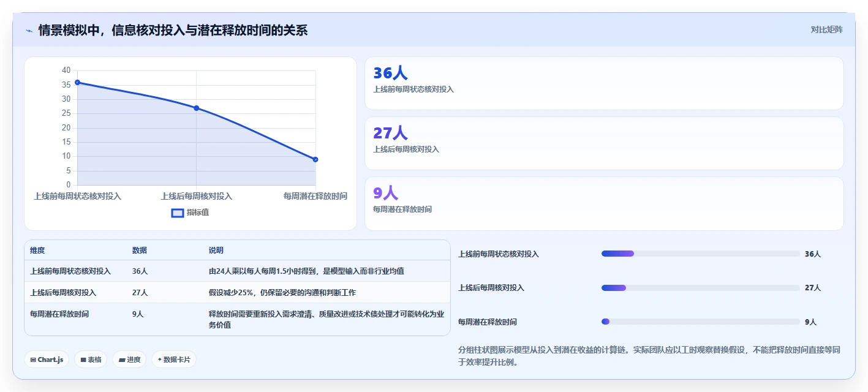Click the 上线前每周状态核对投入 progress bar

[701, 254]
